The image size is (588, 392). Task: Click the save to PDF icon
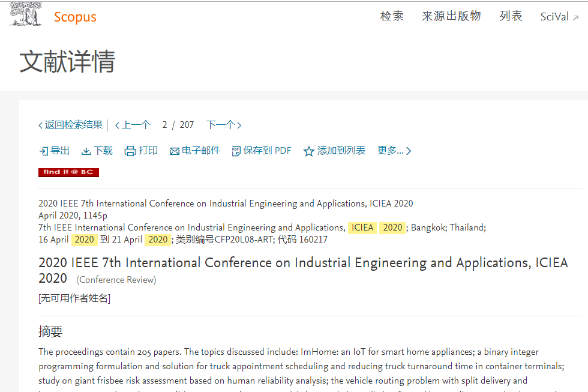[x=236, y=151]
